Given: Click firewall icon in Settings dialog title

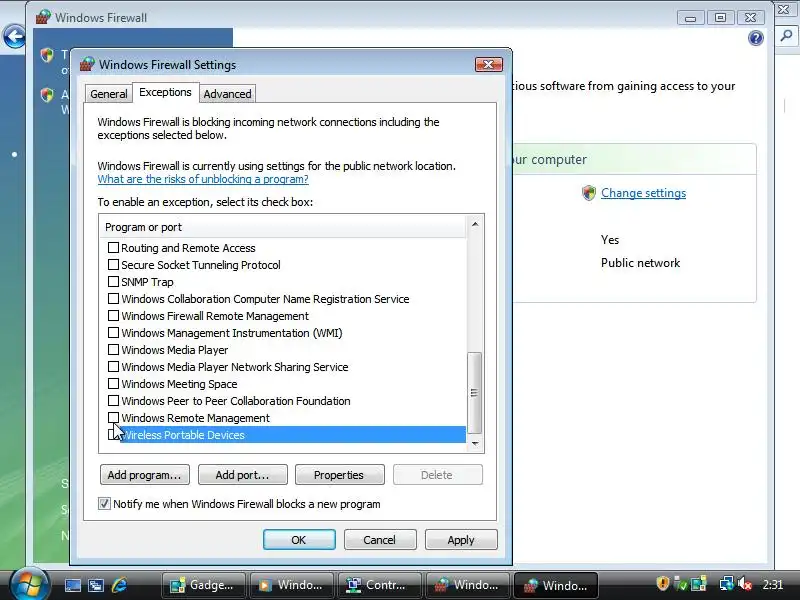Looking at the screenshot, I should coord(87,64).
